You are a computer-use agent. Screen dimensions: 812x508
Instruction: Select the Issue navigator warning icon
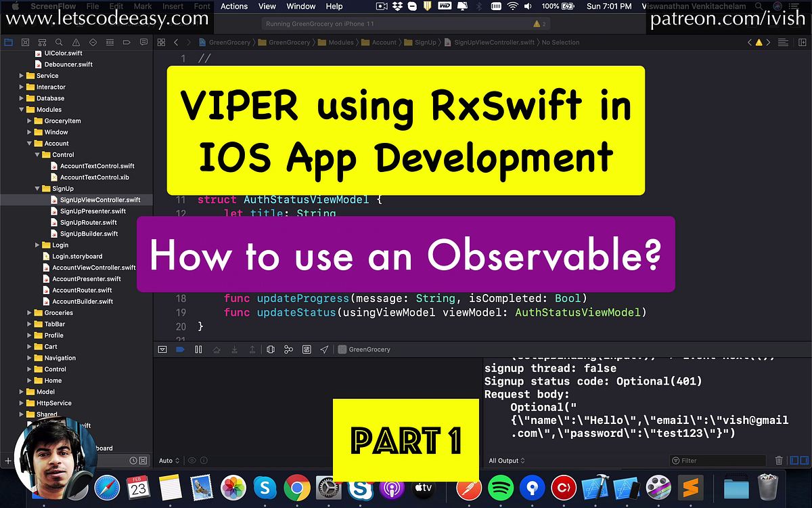[76, 41]
